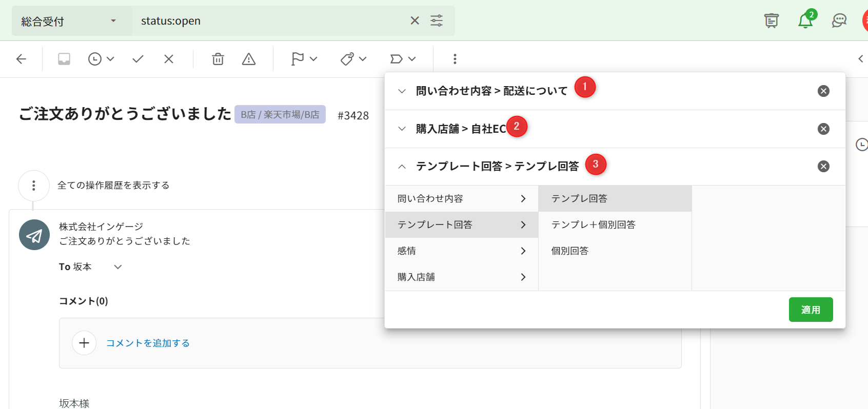Click into the status:open search field
The width and height of the screenshot is (868, 409).
pos(267,21)
